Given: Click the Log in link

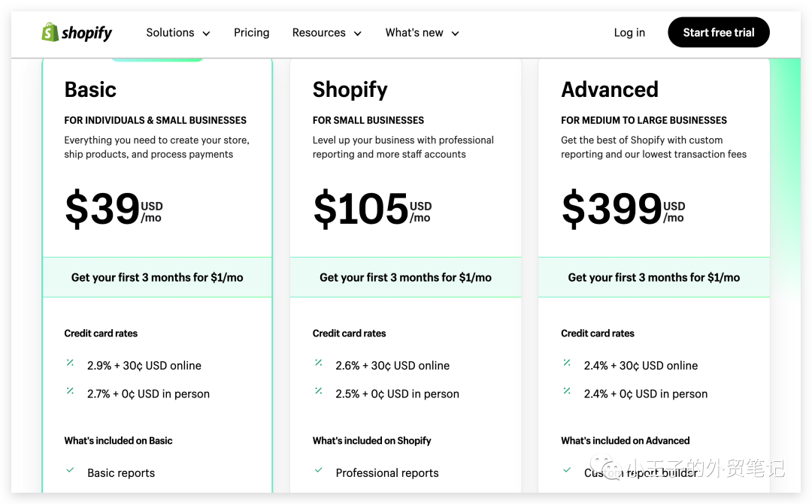Looking at the screenshot, I should [629, 33].
